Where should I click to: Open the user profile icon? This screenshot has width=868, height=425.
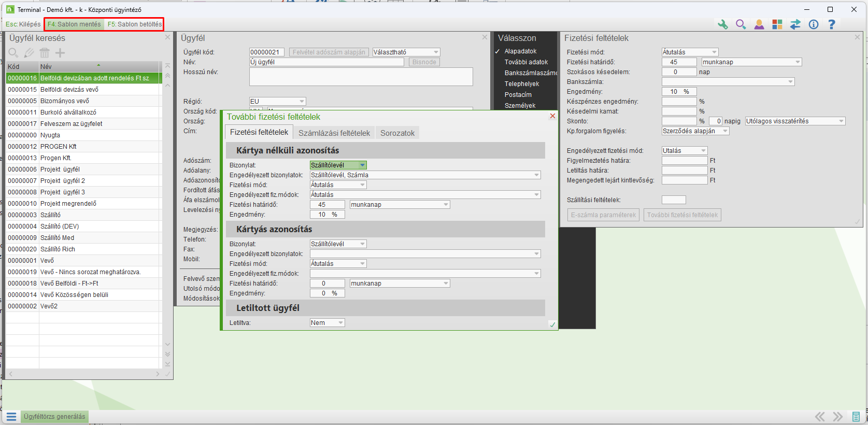coord(759,24)
